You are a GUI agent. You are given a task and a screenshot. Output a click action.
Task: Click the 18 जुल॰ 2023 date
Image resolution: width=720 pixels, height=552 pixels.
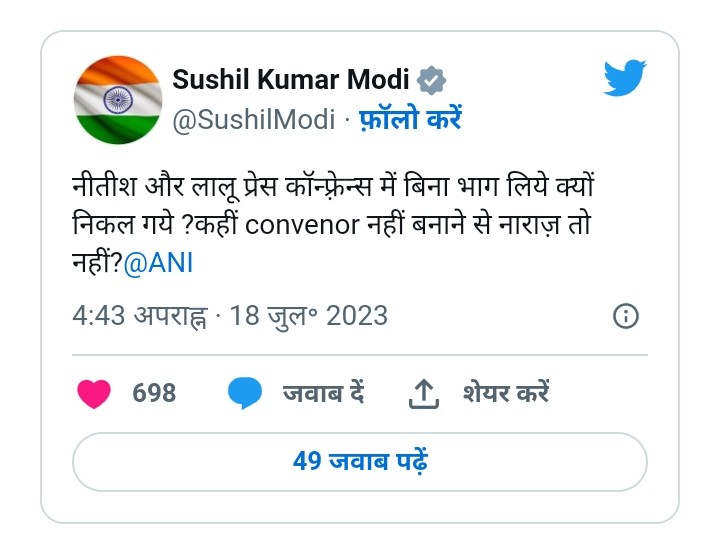pos(309,316)
